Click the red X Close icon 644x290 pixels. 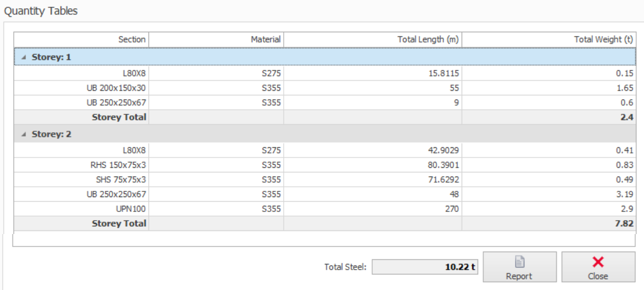coord(598,262)
